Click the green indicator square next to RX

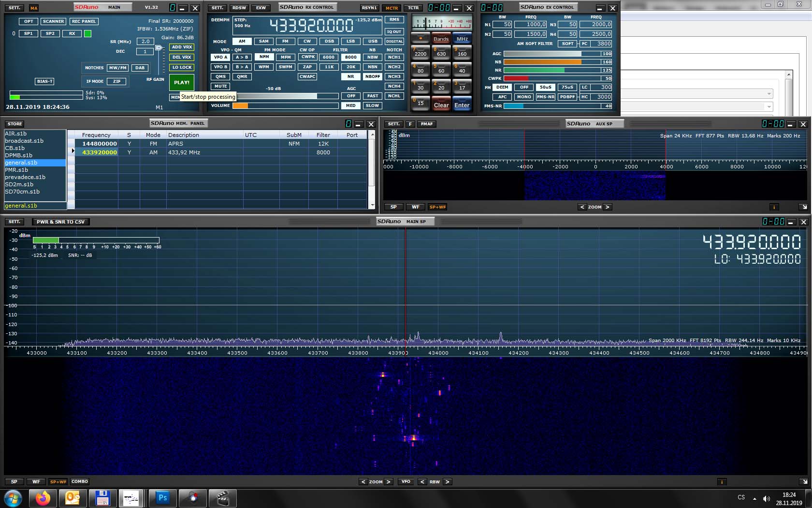pyautogui.click(x=87, y=34)
